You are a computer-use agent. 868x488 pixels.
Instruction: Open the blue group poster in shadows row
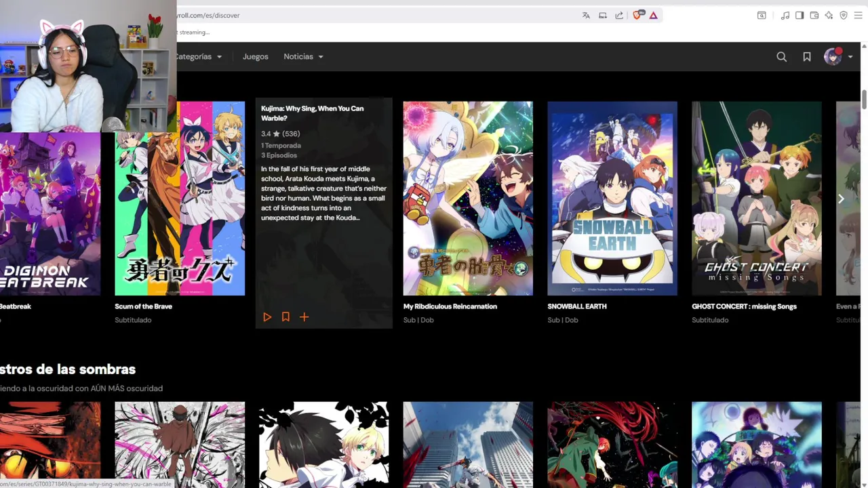click(757, 445)
